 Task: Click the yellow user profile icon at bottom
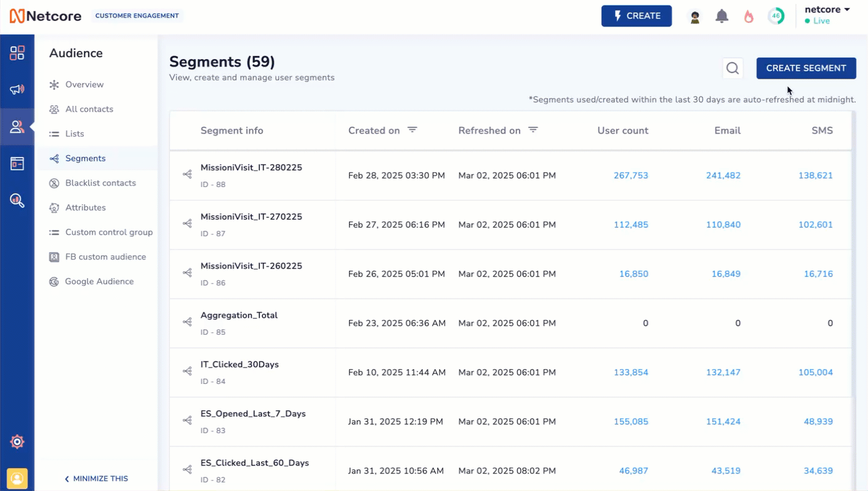17,478
